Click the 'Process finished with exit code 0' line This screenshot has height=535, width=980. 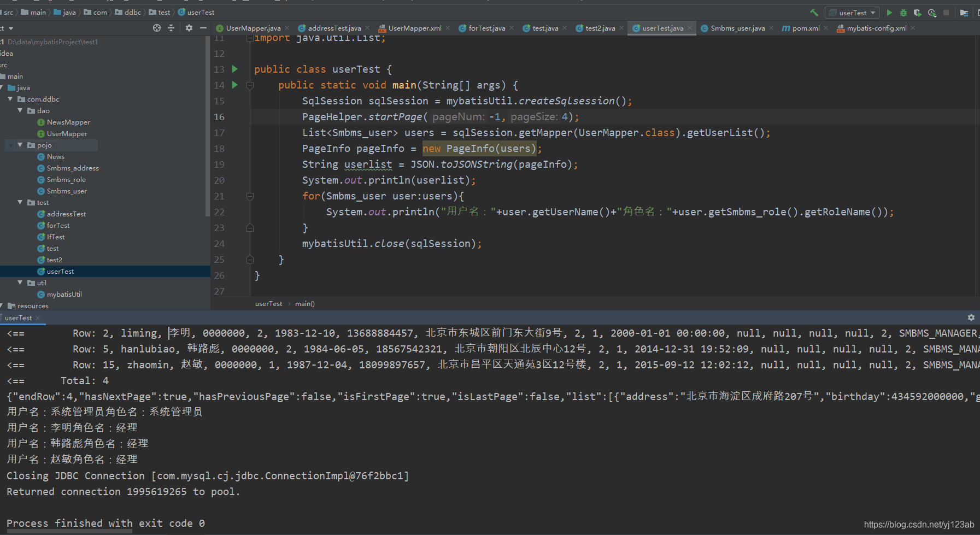(105, 523)
